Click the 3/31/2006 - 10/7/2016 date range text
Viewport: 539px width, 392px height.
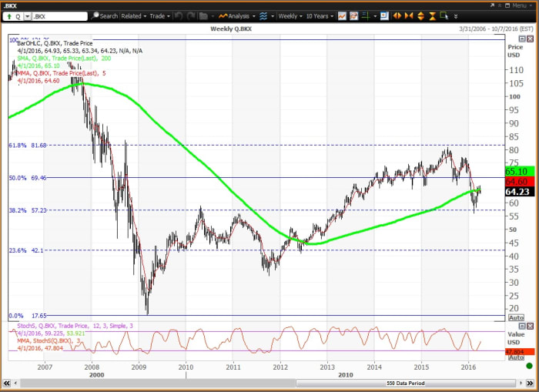click(496, 29)
